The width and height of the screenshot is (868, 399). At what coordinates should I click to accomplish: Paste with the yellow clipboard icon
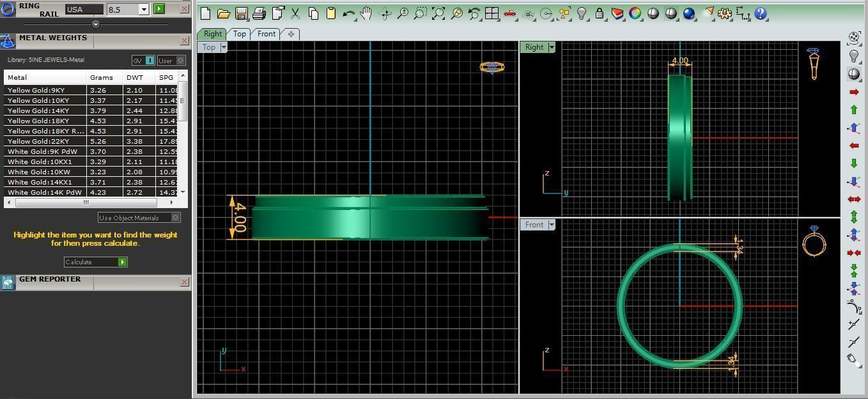click(331, 13)
